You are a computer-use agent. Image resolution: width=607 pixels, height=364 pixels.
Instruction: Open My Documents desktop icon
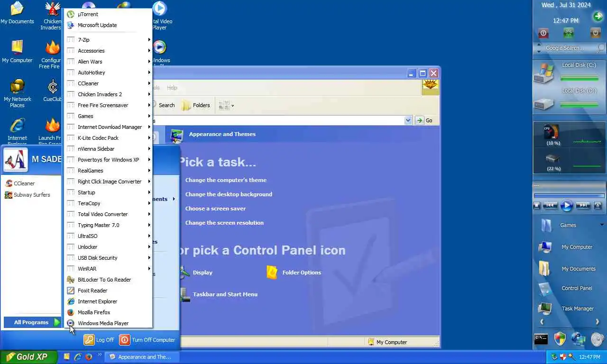coord(17,13)
